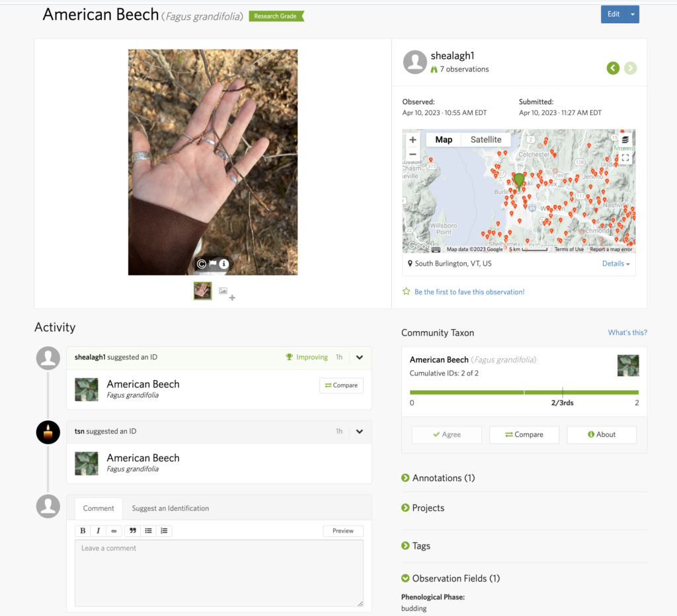The image size is (677, 616).
Task: Go to previous observation with green arrow
Action: (x=613, y=68)
